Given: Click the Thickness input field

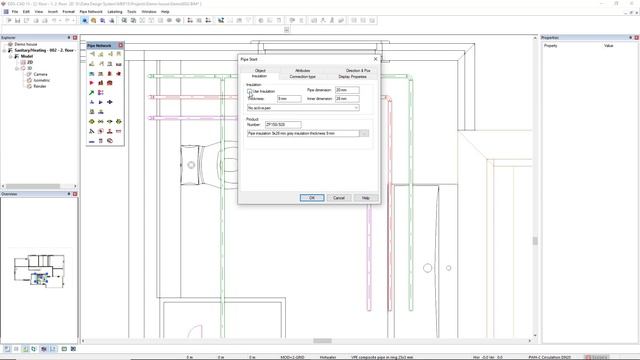Looking at the screenshot, I should (x=289, y=99).
